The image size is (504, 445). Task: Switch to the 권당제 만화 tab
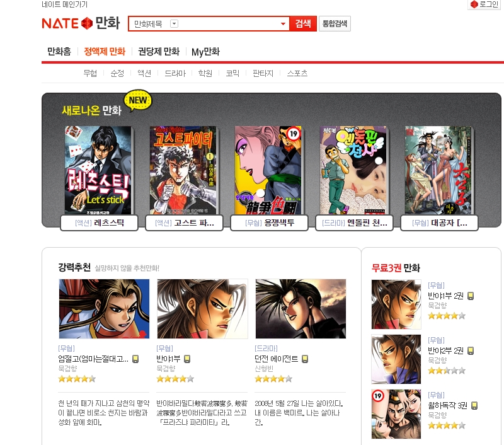(159, 52)
